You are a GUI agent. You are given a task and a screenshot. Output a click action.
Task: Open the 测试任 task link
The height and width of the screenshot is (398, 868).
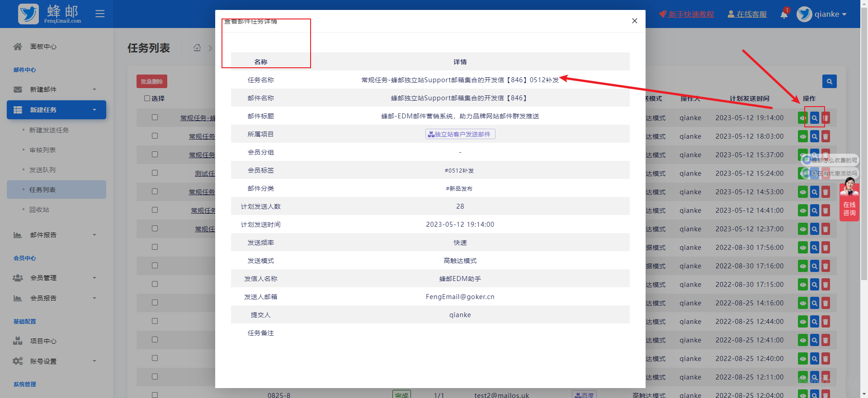205,173
